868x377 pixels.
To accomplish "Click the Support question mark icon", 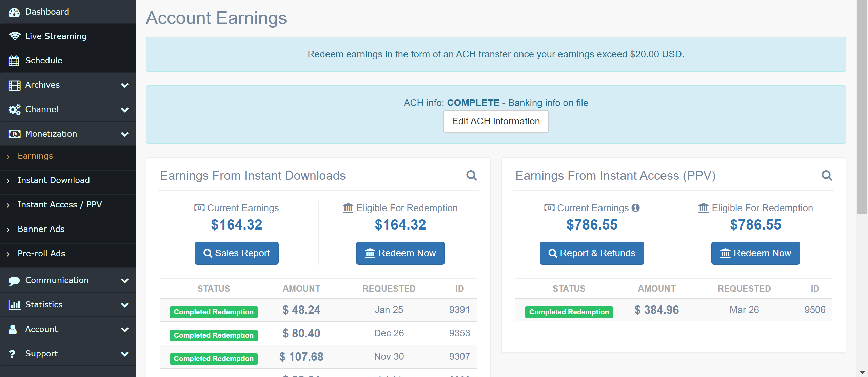I will click(13, 354).
